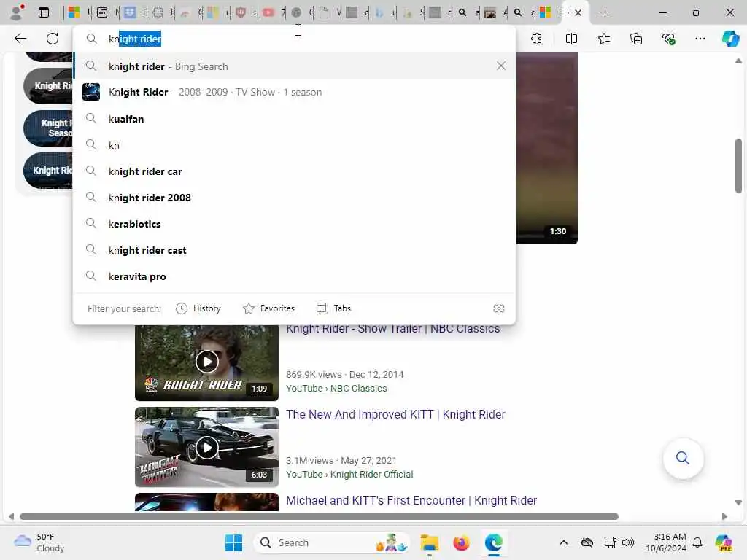This screenshot has height=560, width=747.
Task: Open YouTube › NBC Classics source link
Action: point(336,388)
